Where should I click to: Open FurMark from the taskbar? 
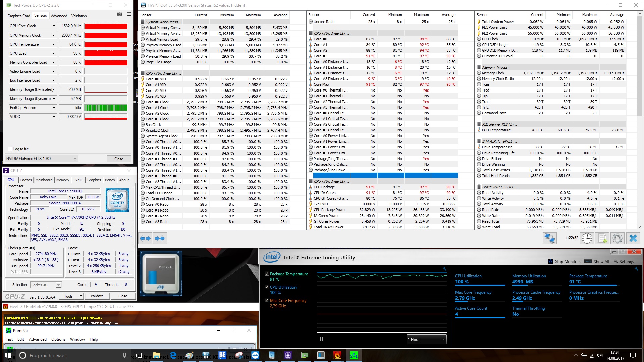pyautogui.click(x=337, y=355)
